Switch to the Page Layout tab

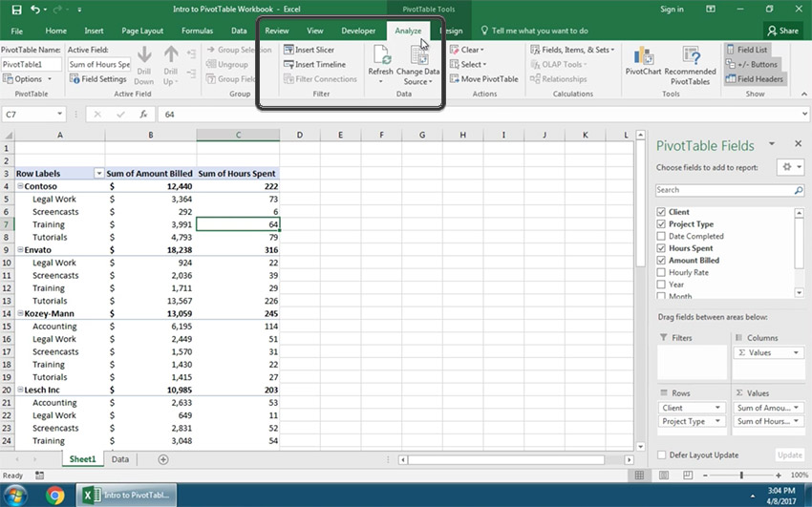[x=142, y=32]
